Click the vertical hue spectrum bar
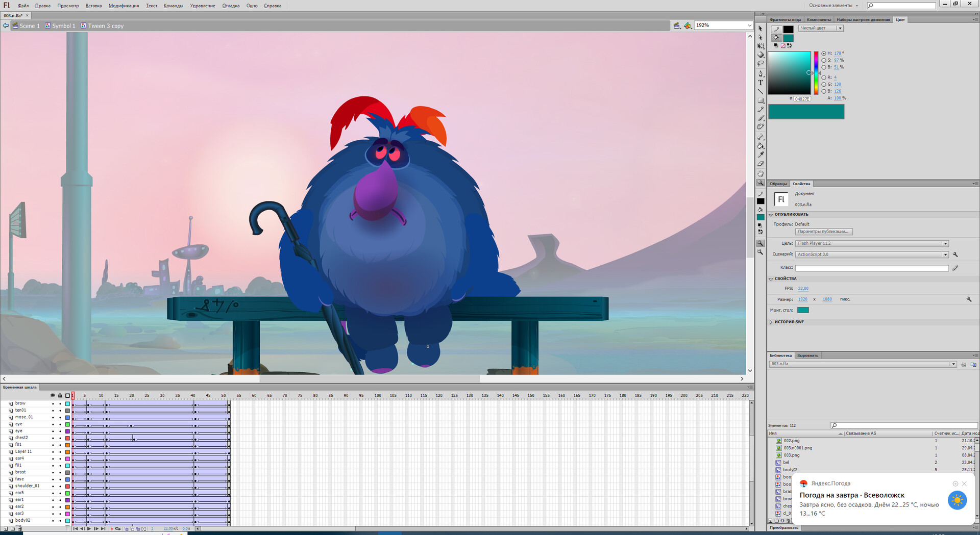980x535 pixels. (816, 73)
